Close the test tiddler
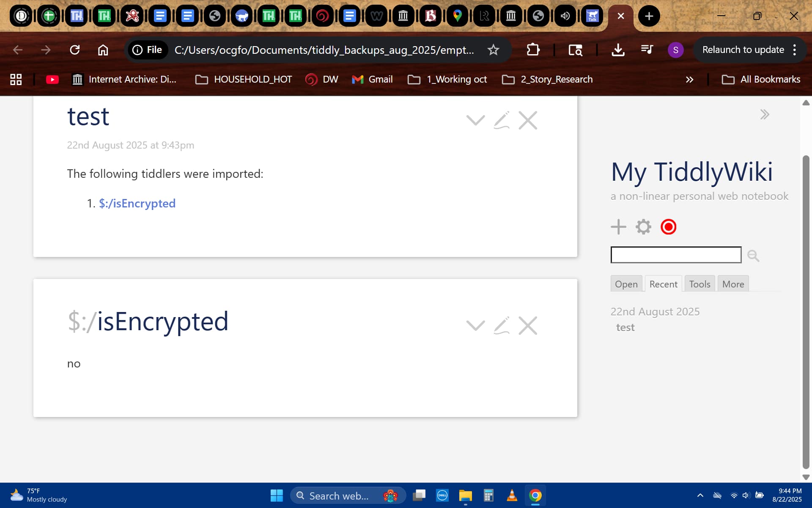812x508 pixels. tap(528, 120)
